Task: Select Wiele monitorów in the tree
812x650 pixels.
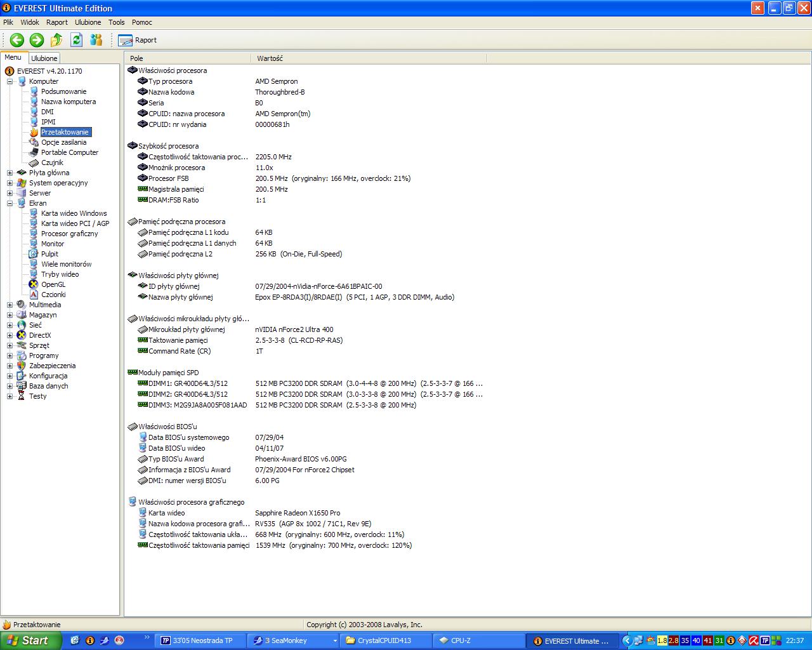Action: 67,264
